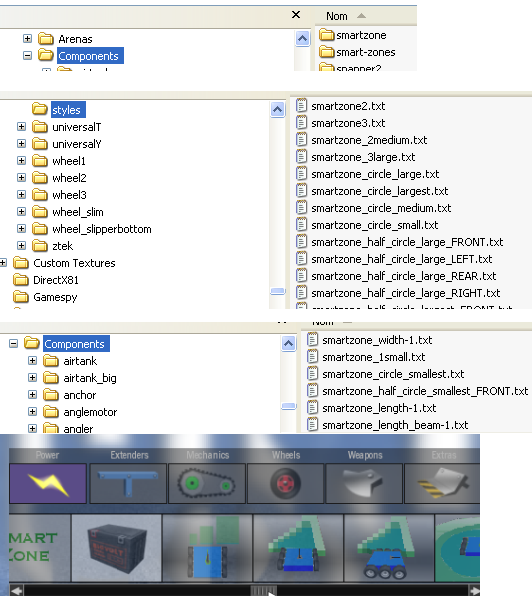Pick the Wheels red wheel icon
The height and width of the screenshot is (596, 532).
pyautogui.click(x=285, y=483)
